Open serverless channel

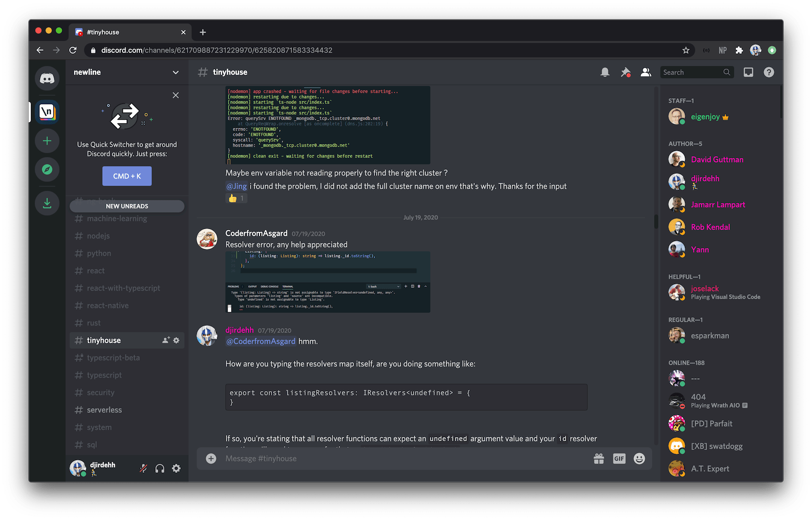coord(127,410)
